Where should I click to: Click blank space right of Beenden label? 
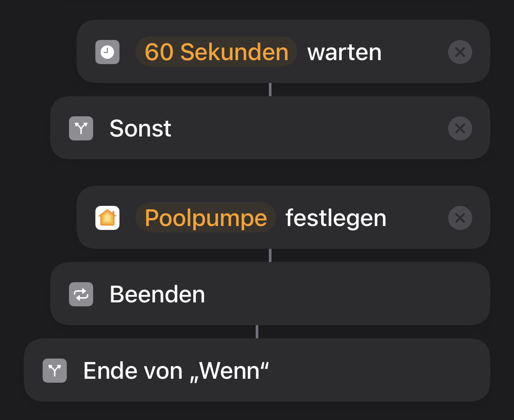pyautogui.click(x=343, y=294)
